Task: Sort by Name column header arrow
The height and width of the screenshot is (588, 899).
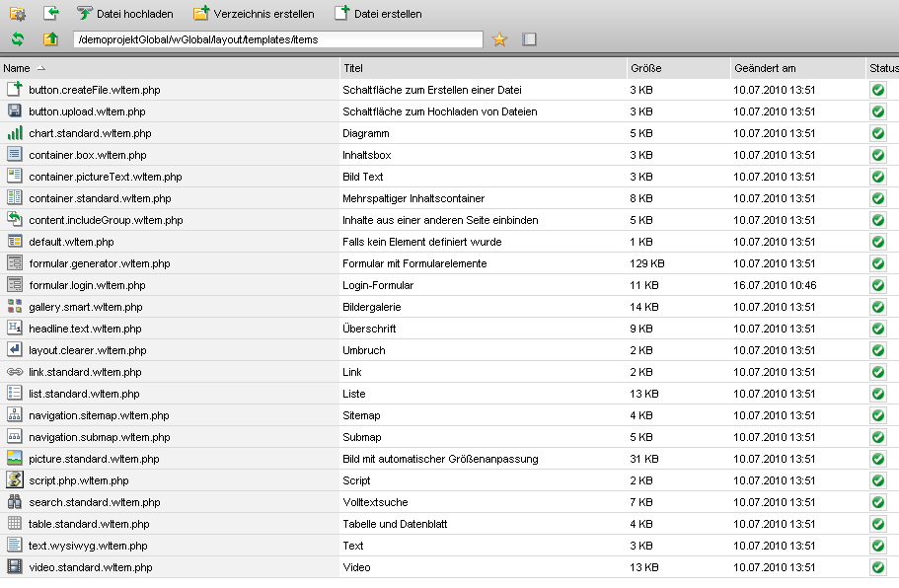Action: (x=40, y=68)
